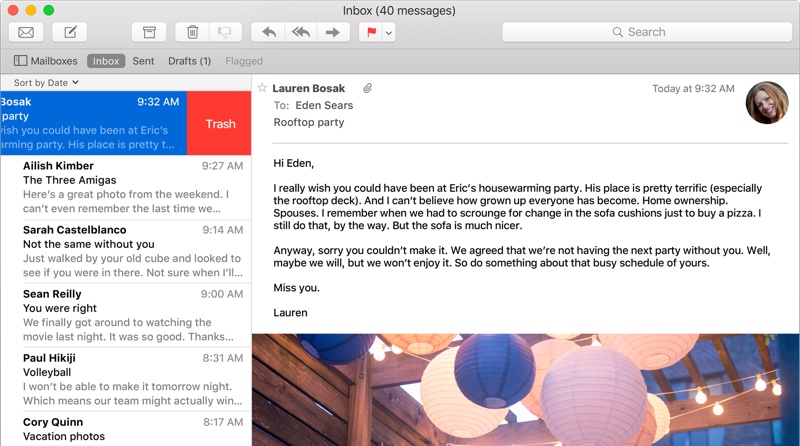Open the Sent mailbox

[143, 61]
